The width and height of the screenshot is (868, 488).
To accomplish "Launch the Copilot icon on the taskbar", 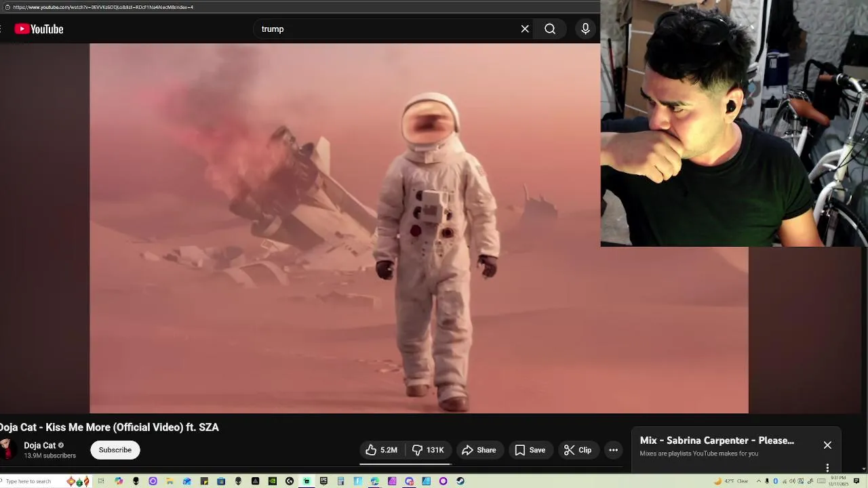I will pos(119,481).
